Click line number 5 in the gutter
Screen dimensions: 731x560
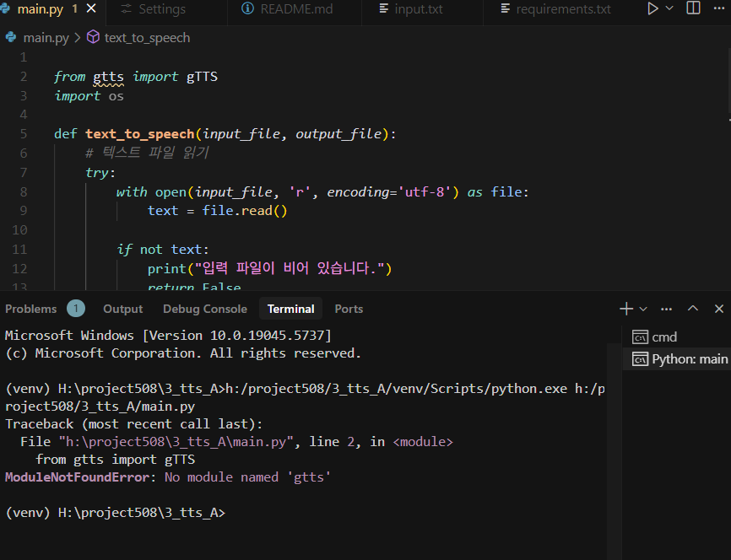click(x=24, y=134)
